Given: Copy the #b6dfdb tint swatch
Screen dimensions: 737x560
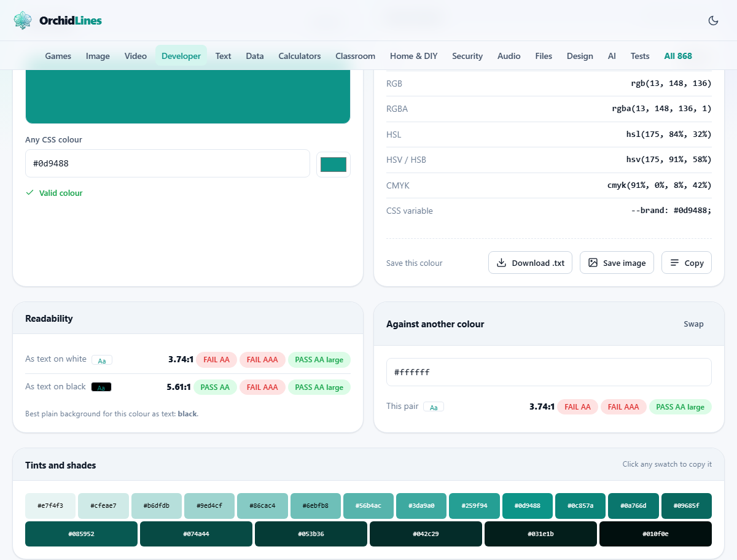Looking at the screenshot, I should pos(157,506).
